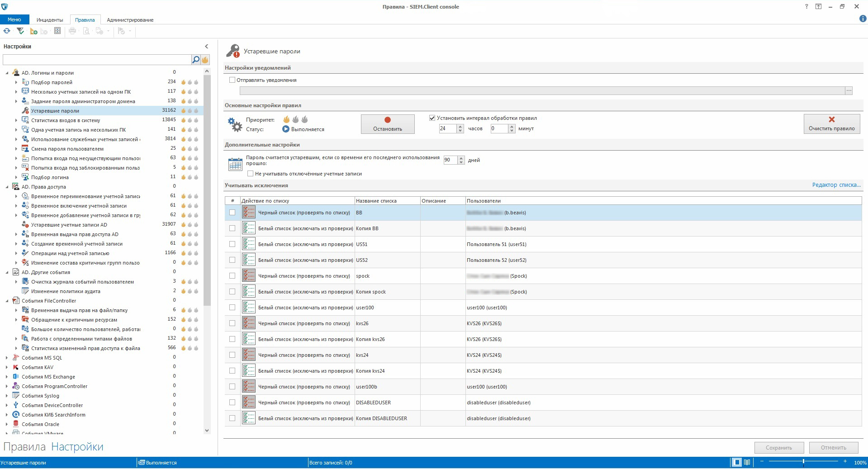Open the 'Редактор списка...' link
868x469 pixels.
pos(836,185)
